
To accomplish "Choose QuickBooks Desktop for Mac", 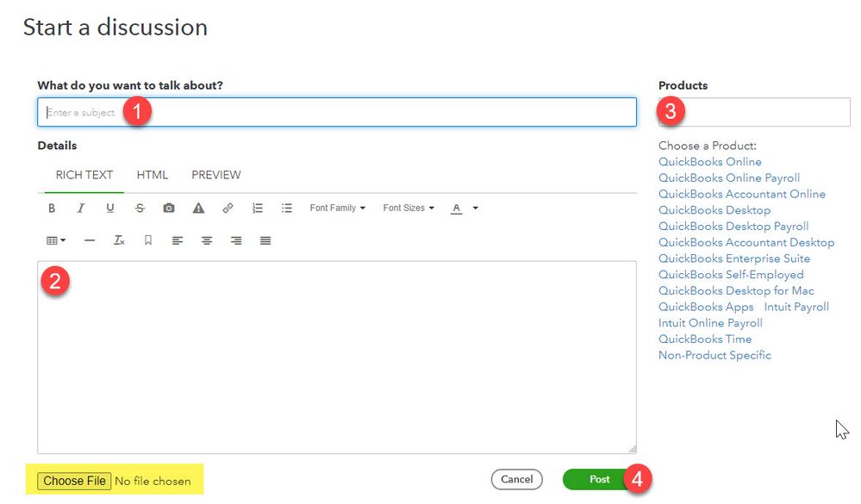I will 736,290.
